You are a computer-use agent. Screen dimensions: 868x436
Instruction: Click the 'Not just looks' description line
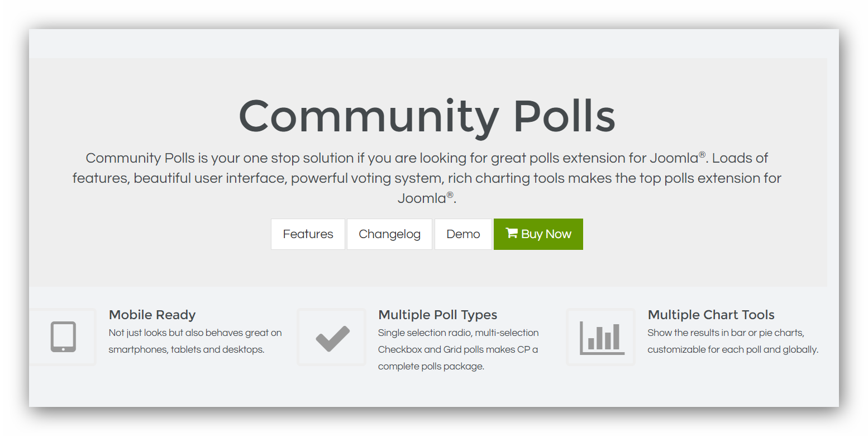point(195,333)
